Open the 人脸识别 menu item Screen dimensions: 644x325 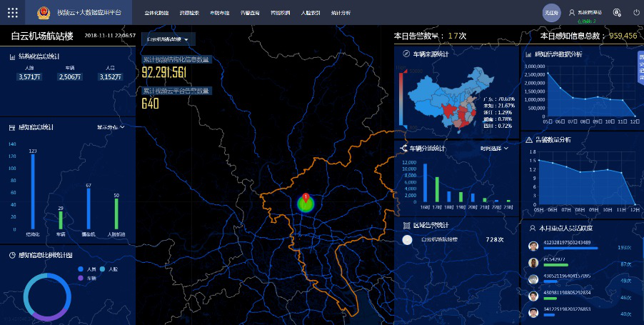click(x=311, y=13)
